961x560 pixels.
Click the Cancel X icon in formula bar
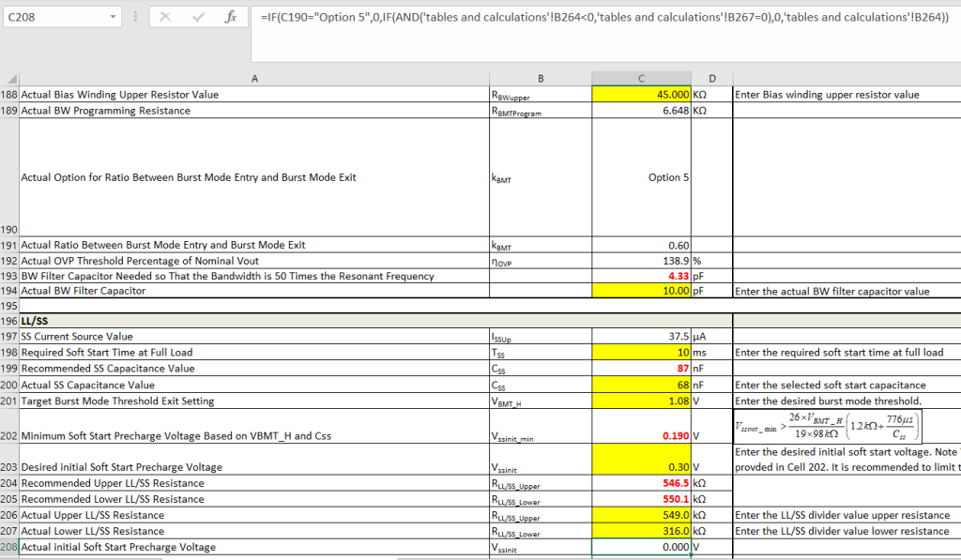pos(165,17)
